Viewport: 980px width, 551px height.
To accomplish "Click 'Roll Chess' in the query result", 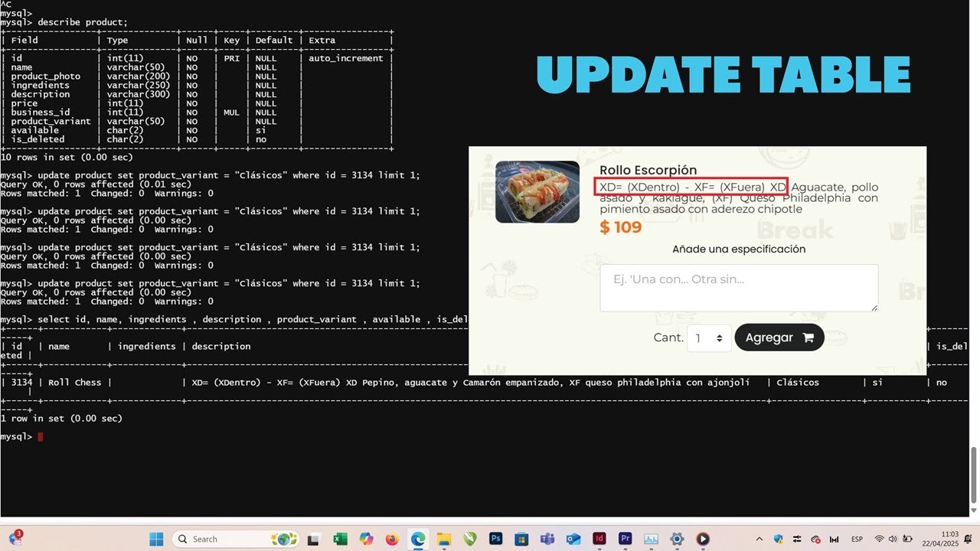I will [x=75, y=382].
